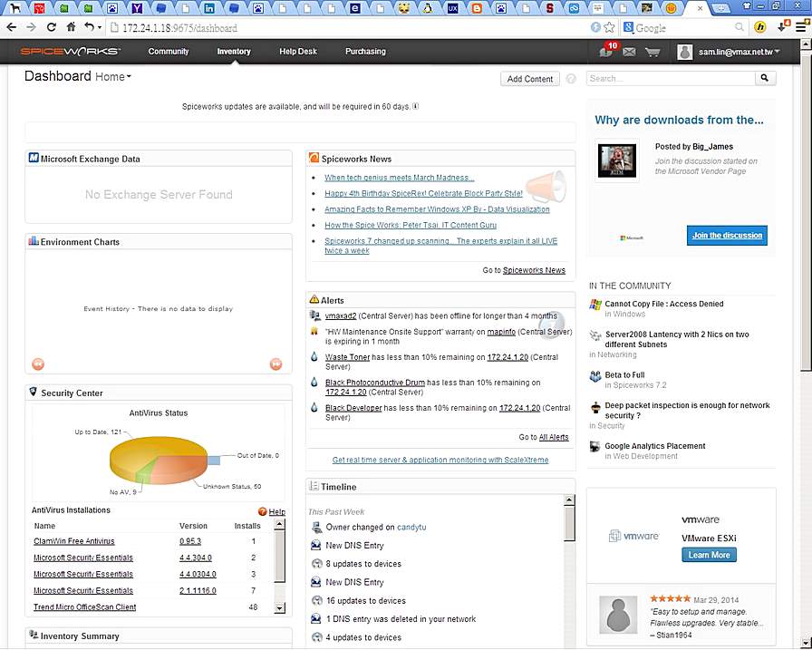Click the browser home icon

(x=71, y=27)
